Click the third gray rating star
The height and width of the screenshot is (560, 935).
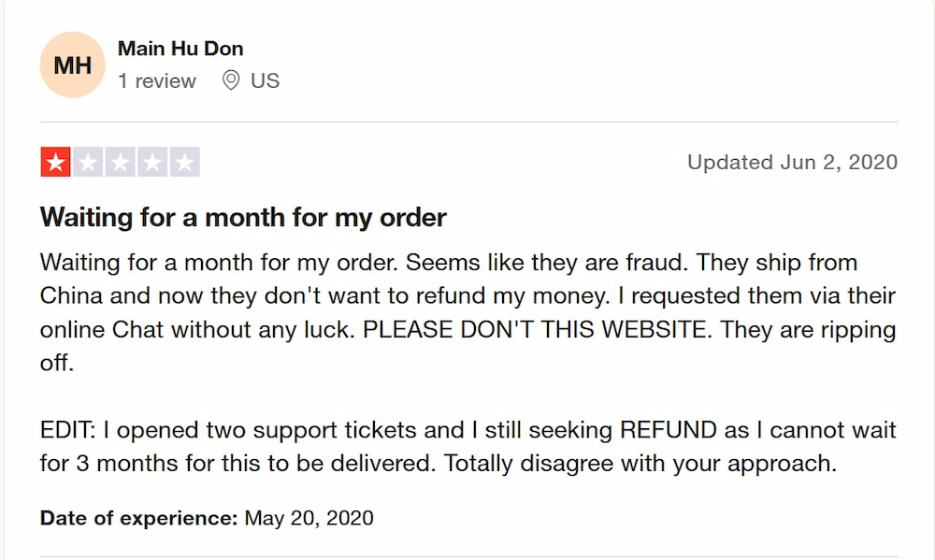pyautogui.click(x=120, y=163)
